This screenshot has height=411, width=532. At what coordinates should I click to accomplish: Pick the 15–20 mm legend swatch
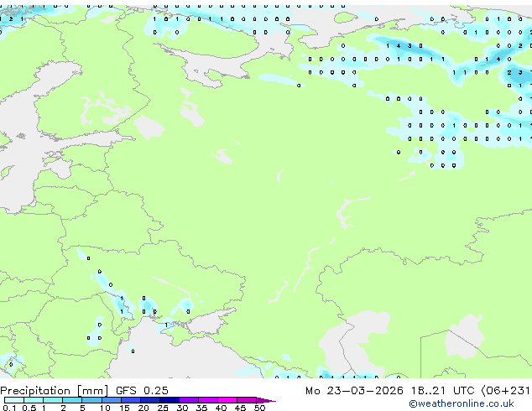click(131, 400)
